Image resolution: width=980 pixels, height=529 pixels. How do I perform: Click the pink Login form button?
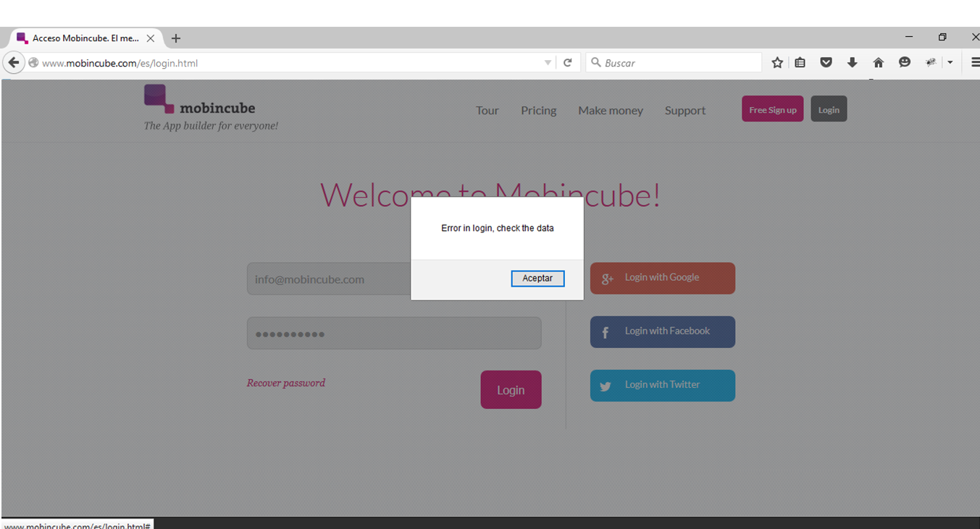pos(511,389)
